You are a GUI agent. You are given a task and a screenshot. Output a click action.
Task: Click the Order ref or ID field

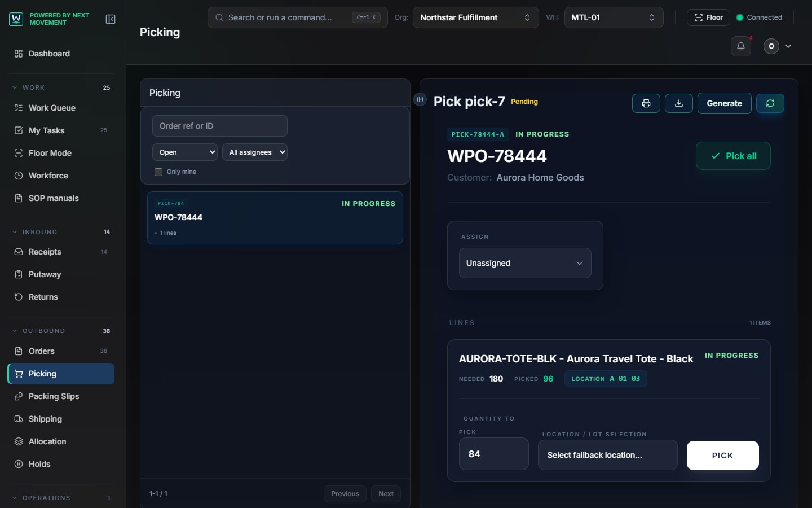click(220, 126)
